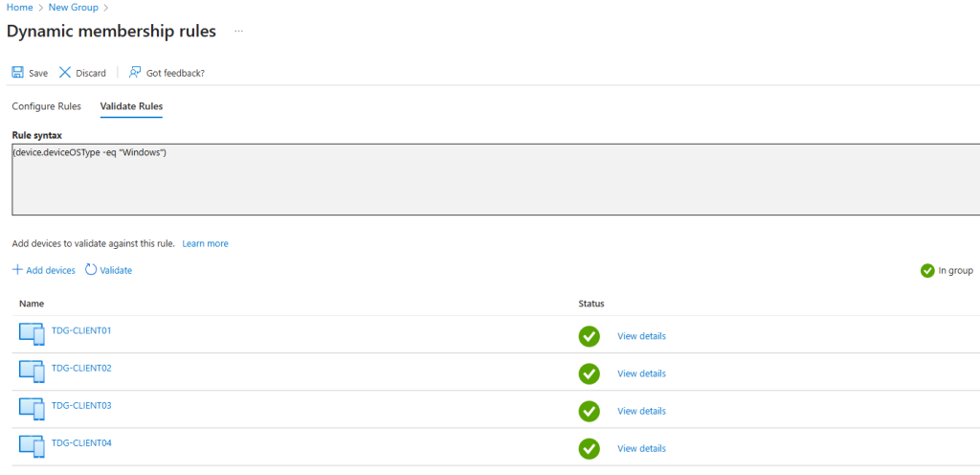Image resolution: width=980 pixels, height=475 pixels.
Task: Click green check status for TDG-CLIENT02
Action: pos(589,373)
